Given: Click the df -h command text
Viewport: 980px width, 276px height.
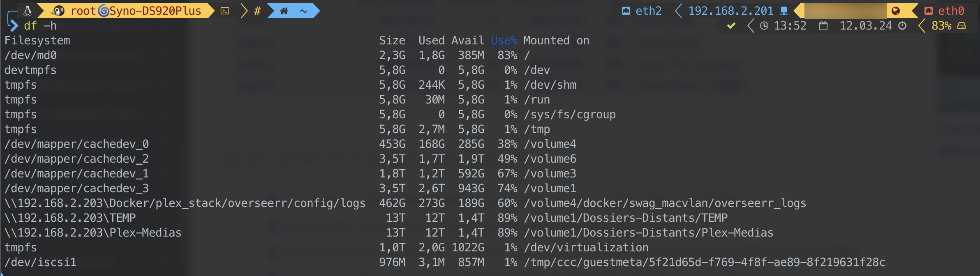Looking at the screenshot, I should click(x=40, y=26).
